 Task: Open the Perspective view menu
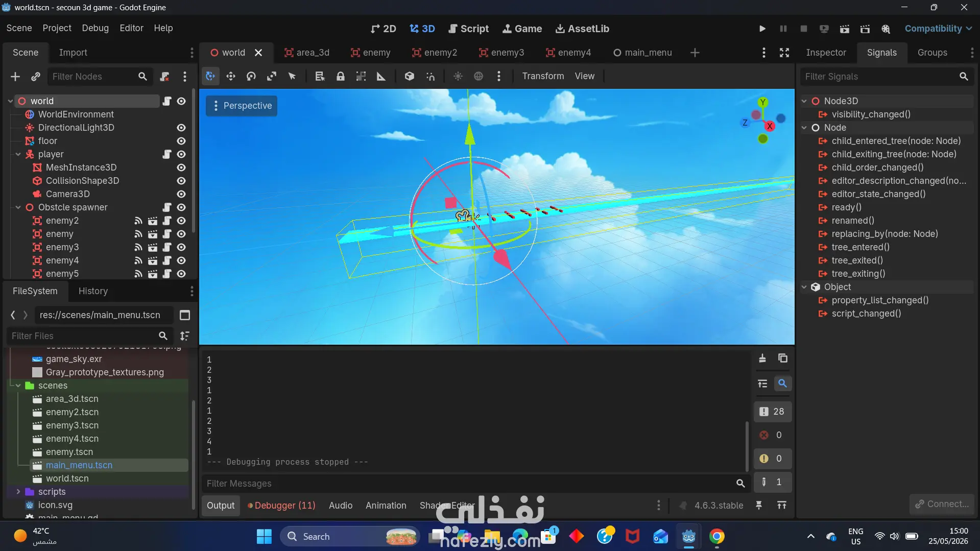point(242,106)
